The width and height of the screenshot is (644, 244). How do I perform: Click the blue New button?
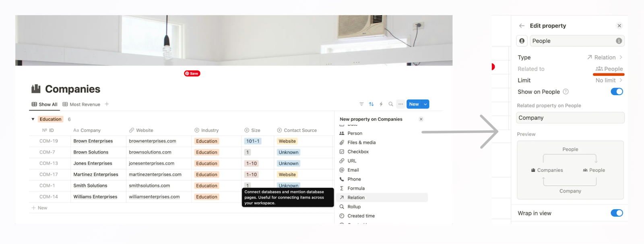coord(414,104)
